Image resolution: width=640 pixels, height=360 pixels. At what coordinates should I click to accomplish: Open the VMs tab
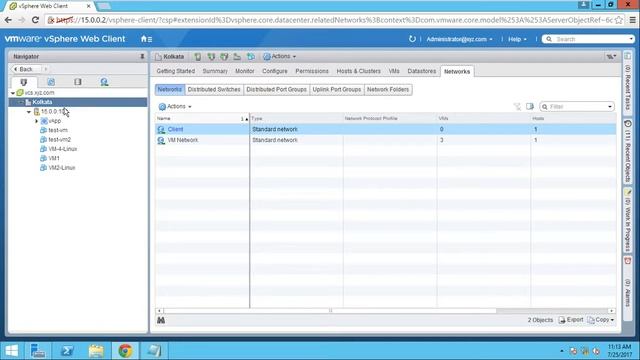click(x=394, y=71)
